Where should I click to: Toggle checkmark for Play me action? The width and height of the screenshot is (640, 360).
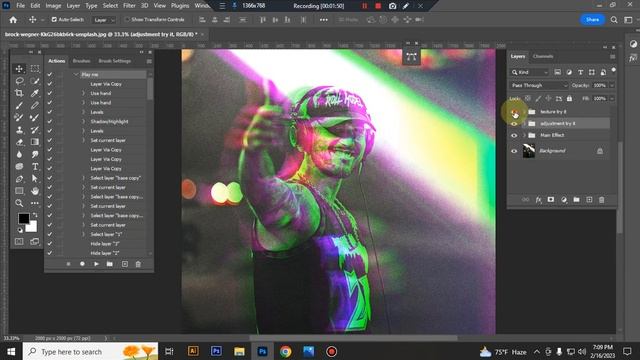50,74
